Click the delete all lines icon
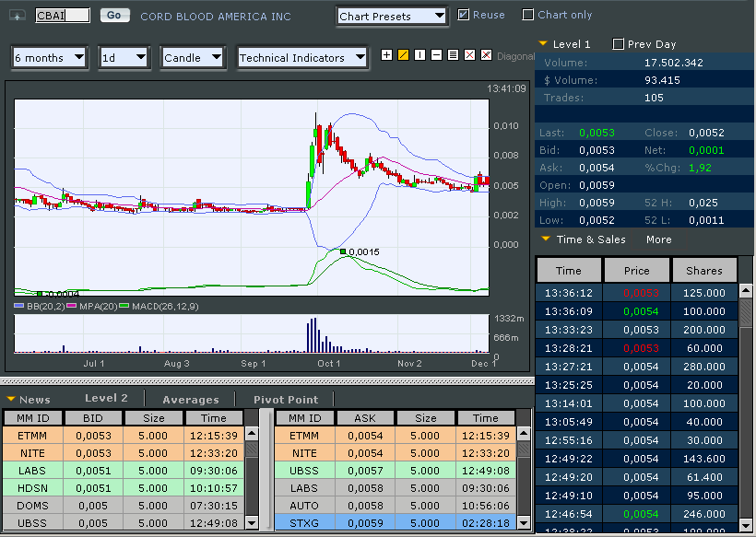 (486, 55)
